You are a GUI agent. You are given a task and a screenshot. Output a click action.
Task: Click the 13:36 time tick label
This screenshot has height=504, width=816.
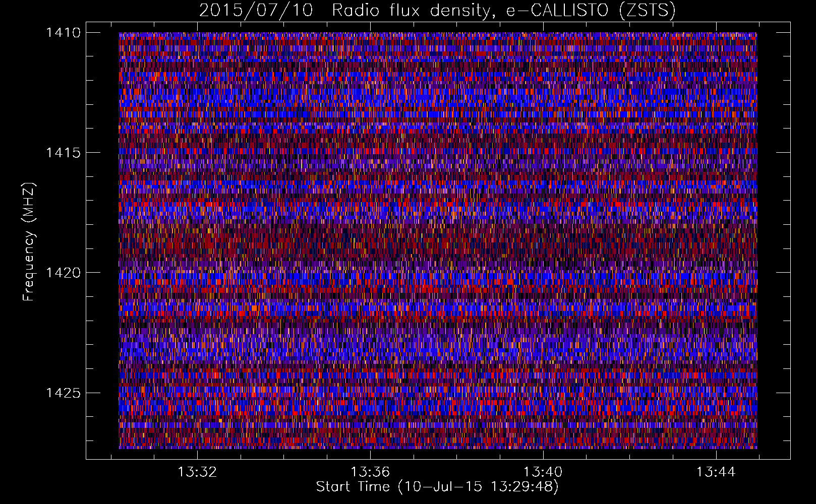[370, 472]
